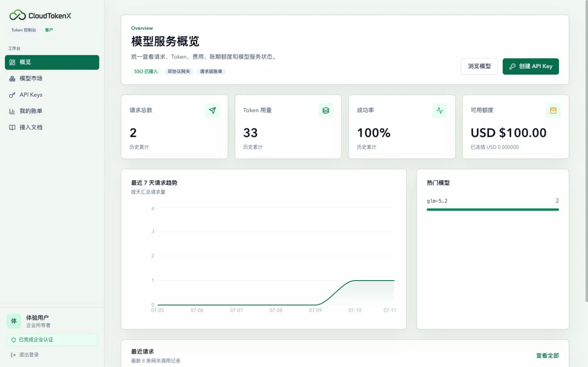Click the 浏览模型 button
588x367 pixels.
point(479,66)
